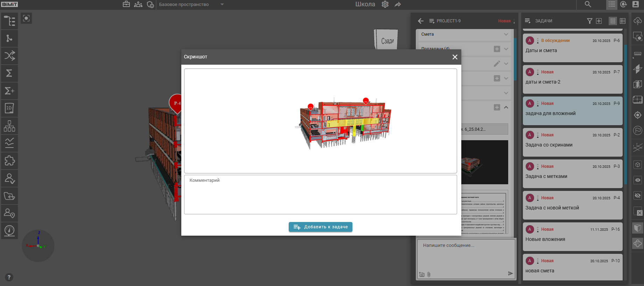Select the Sigma summation tool

(x=9, y=73)
